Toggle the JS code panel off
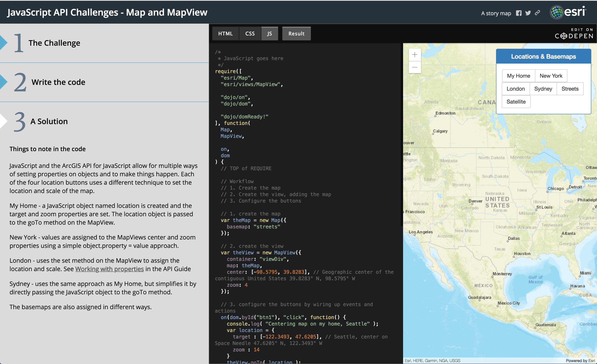Viewport: 597px width, 364px height. 269,34
